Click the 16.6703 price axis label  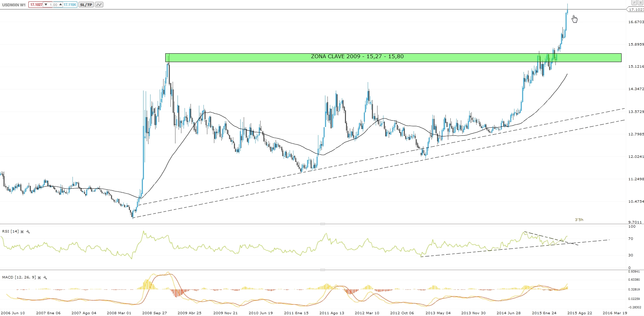click(x=636, y=22)
